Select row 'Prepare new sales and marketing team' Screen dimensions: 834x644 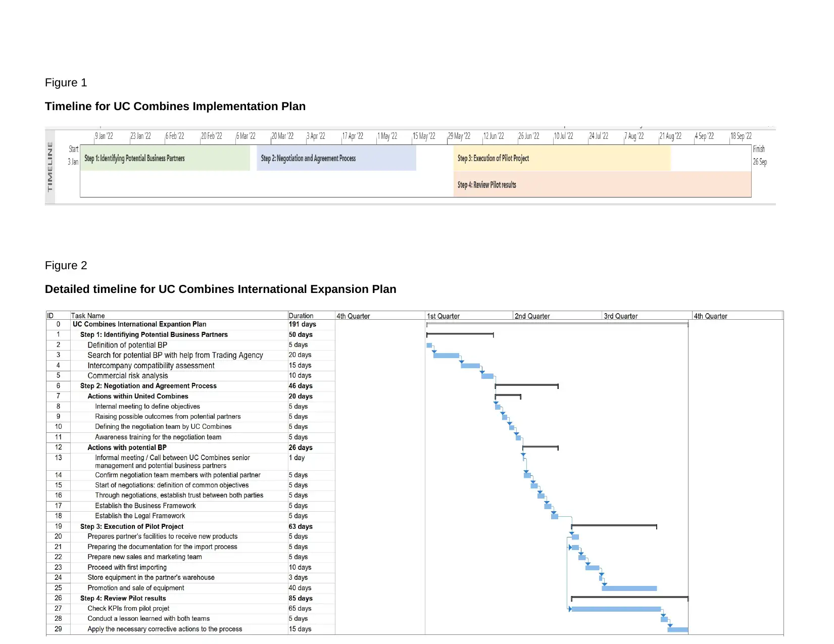pyautogui.click(x=190, y=557)
